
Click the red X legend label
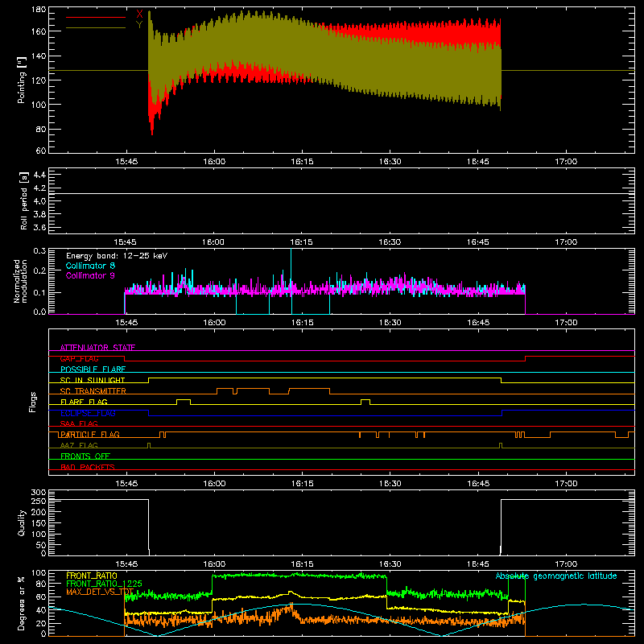[x=139, y=14]
